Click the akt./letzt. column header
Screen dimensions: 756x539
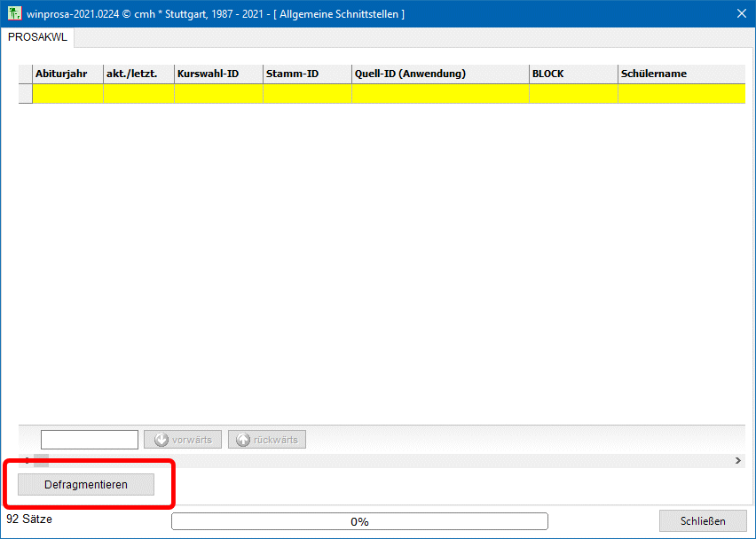click(x=138, y=74)
